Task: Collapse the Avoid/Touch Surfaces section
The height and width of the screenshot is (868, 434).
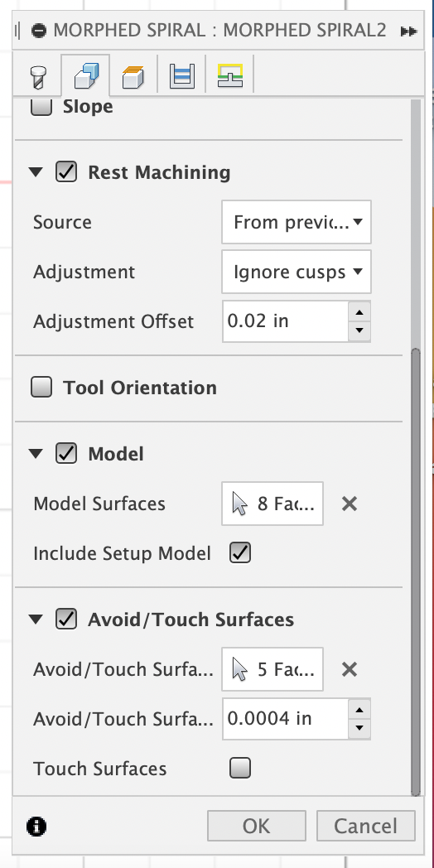Action: [x=36, y=620]
